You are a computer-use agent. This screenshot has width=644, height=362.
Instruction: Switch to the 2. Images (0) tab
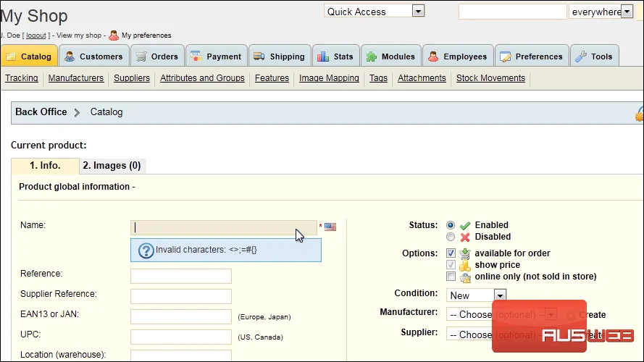point(112,166)
